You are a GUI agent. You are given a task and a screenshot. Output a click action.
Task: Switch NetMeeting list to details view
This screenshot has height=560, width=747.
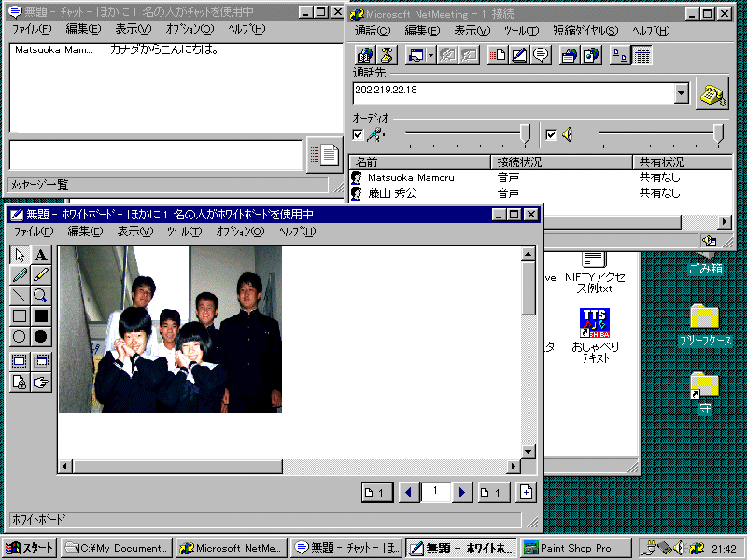coord(641,55)
